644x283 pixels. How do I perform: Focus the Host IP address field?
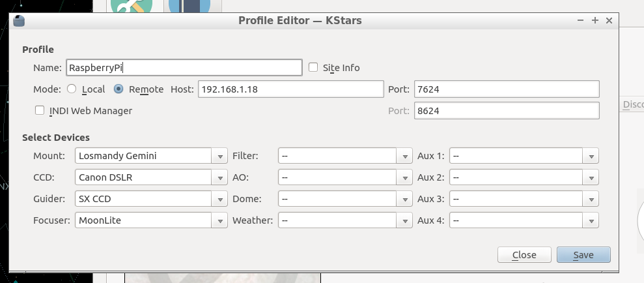pyautogui.click(x=290, y=89)
